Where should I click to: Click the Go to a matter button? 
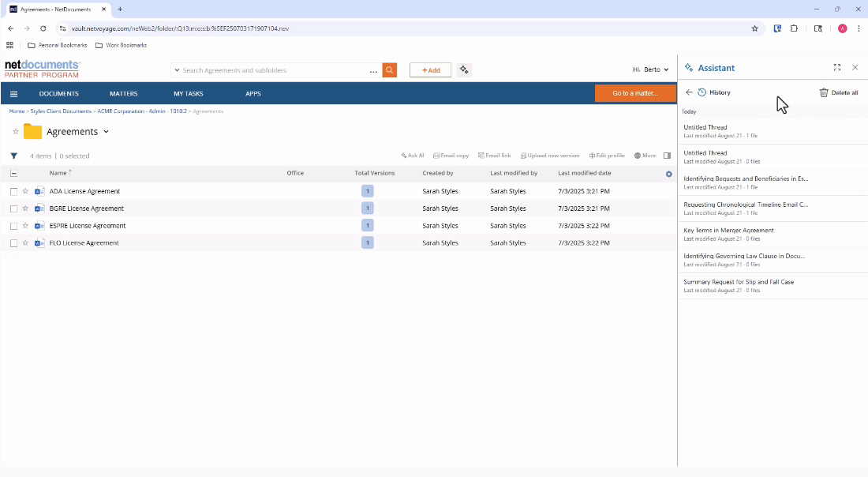[x=635, y=93]
